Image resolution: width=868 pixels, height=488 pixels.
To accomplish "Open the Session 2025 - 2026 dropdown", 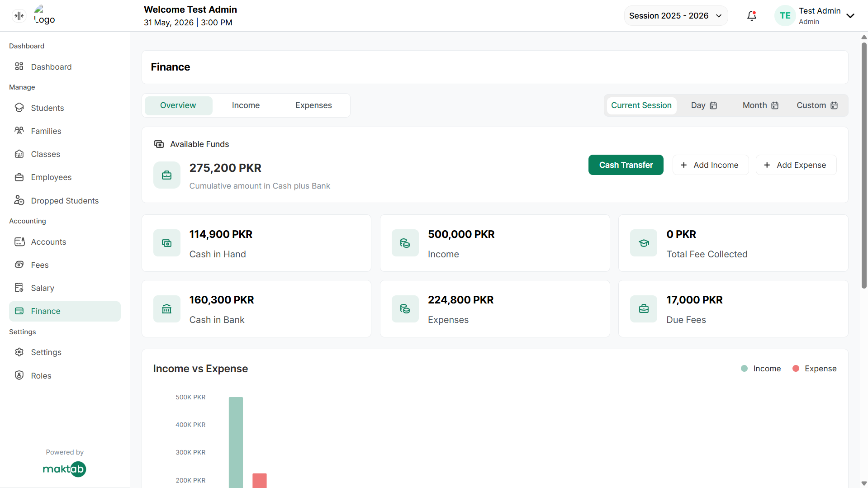I will (676, 16).
